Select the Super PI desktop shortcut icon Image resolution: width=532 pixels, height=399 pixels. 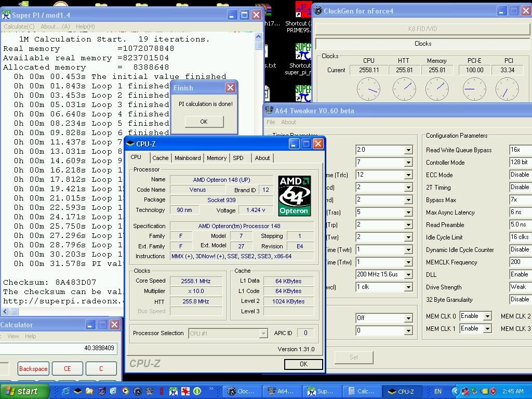coord(303,51)
